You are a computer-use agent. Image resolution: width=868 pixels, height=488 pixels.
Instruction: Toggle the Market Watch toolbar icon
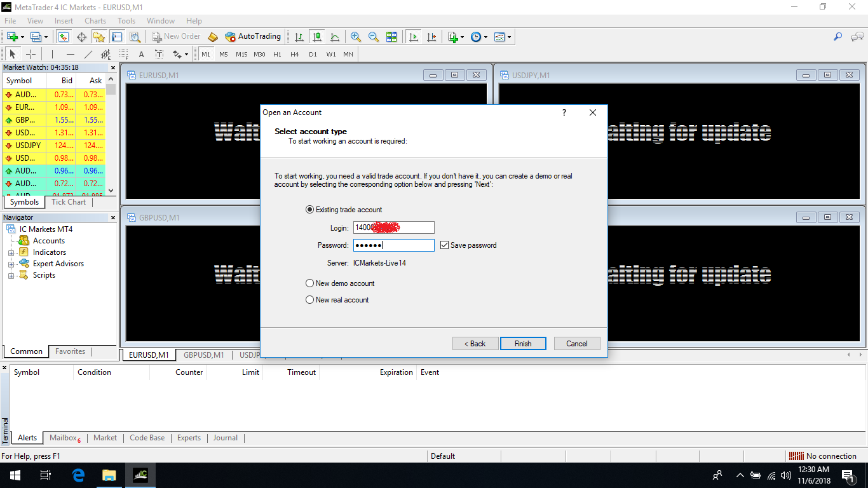coord(64,37)
